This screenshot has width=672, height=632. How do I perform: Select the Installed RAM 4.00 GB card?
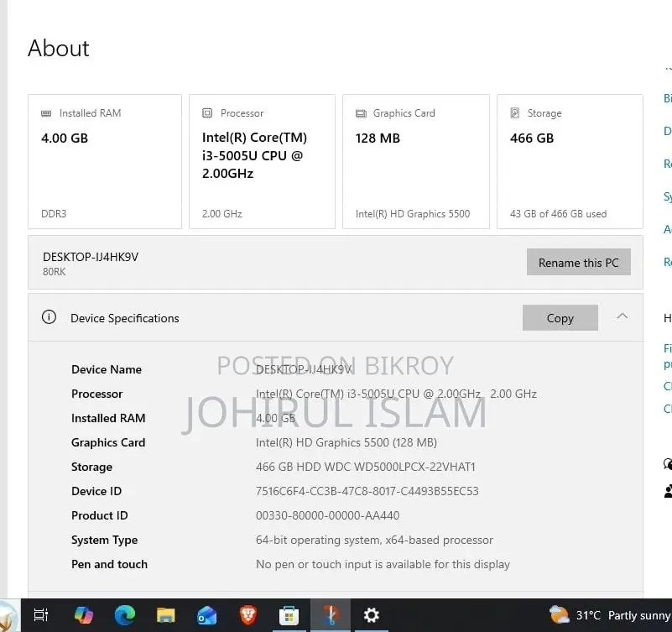point(105,162)
